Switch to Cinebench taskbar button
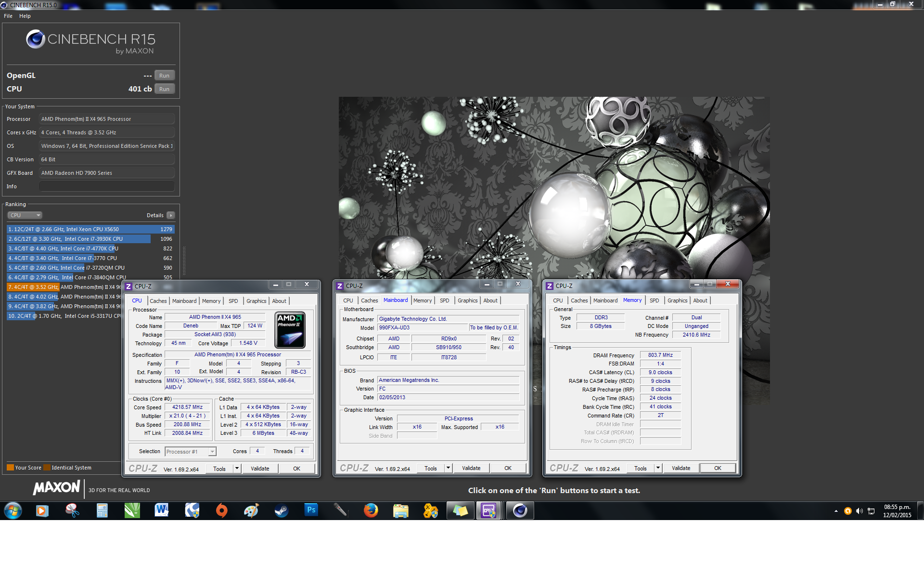 (520, 510)
